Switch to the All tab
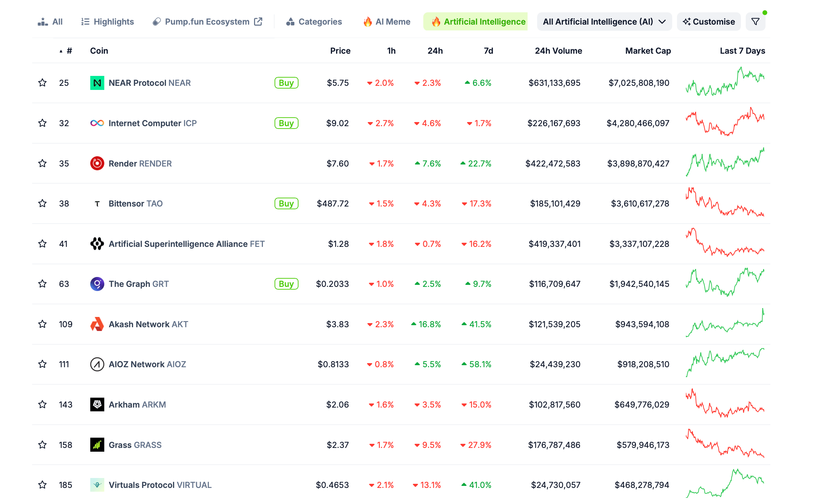The width and height of the screenshot is (837, 504). (50, 22)
